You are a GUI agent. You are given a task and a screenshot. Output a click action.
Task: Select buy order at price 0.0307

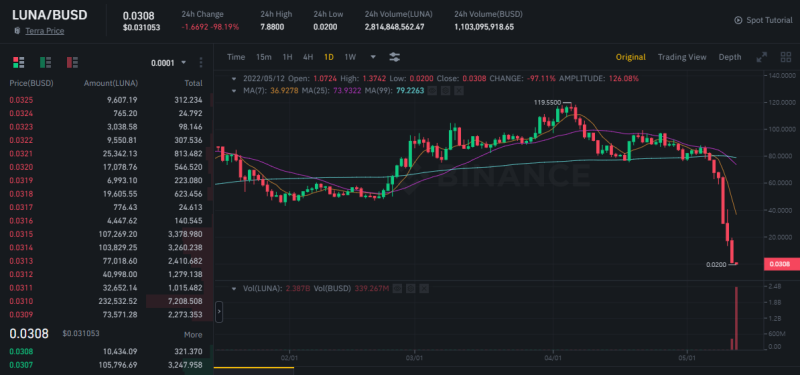click(106, 365)
